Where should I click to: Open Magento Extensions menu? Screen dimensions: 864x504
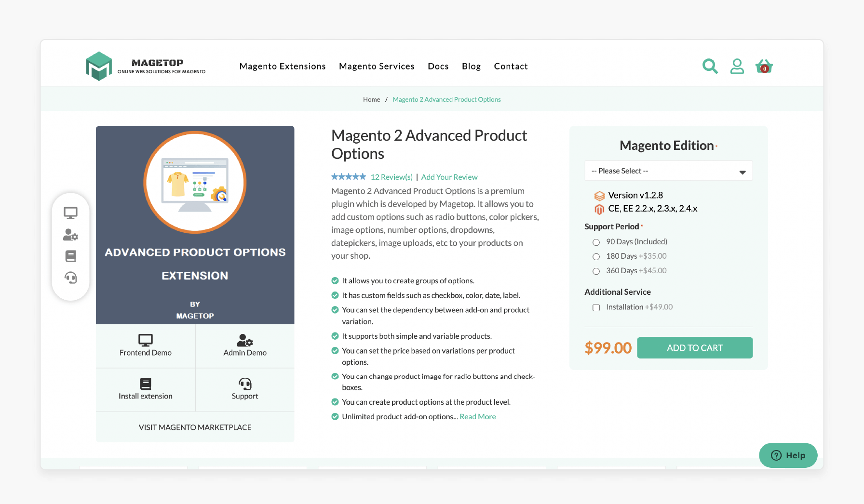tap(283, 66)
